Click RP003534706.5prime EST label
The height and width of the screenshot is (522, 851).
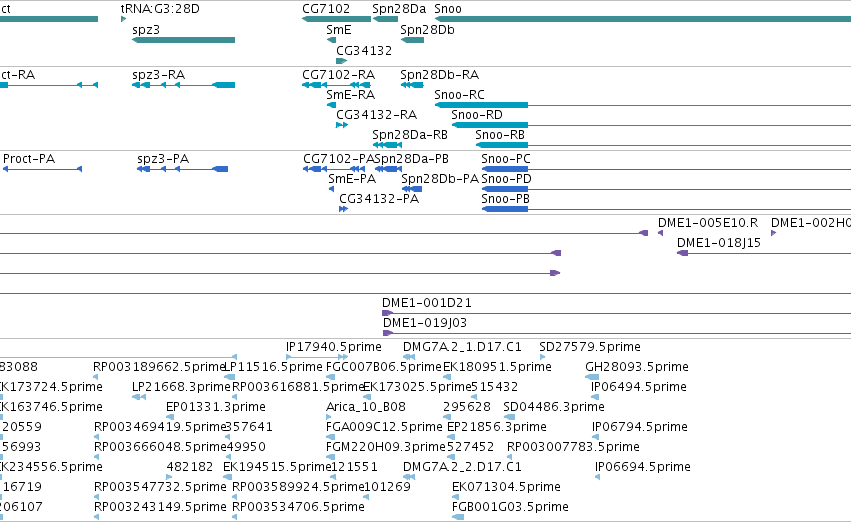(x=298, y=508)
